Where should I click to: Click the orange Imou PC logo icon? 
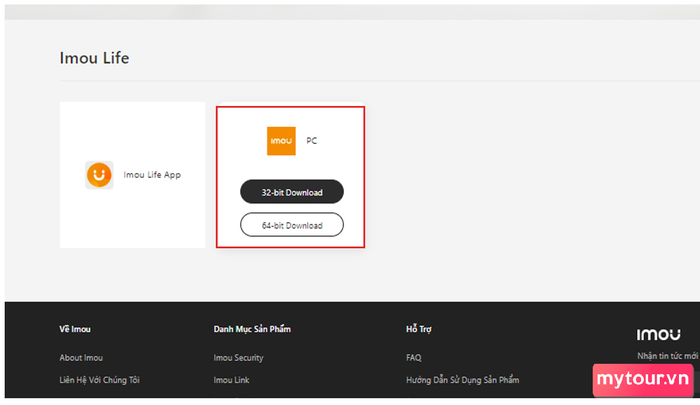[x=281, y=141]
